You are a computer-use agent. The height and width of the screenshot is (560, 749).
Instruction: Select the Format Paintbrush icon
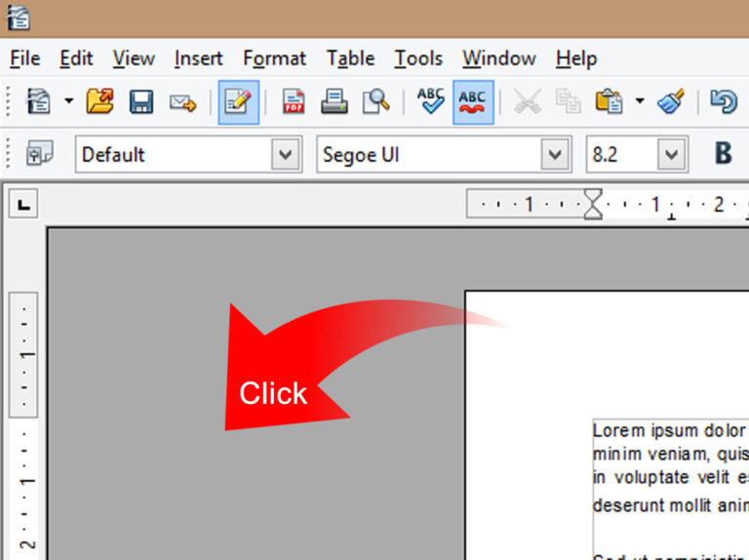point(671,101)
